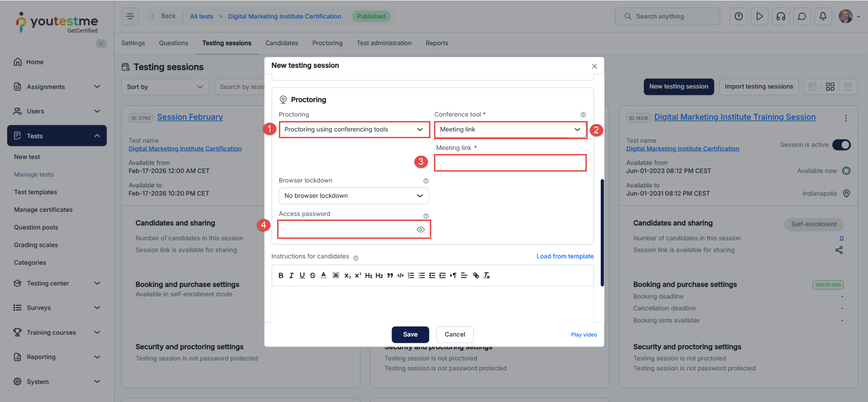Switch to the Candidates tab
This screenshot has height=402, width=868.
(282, 43)
